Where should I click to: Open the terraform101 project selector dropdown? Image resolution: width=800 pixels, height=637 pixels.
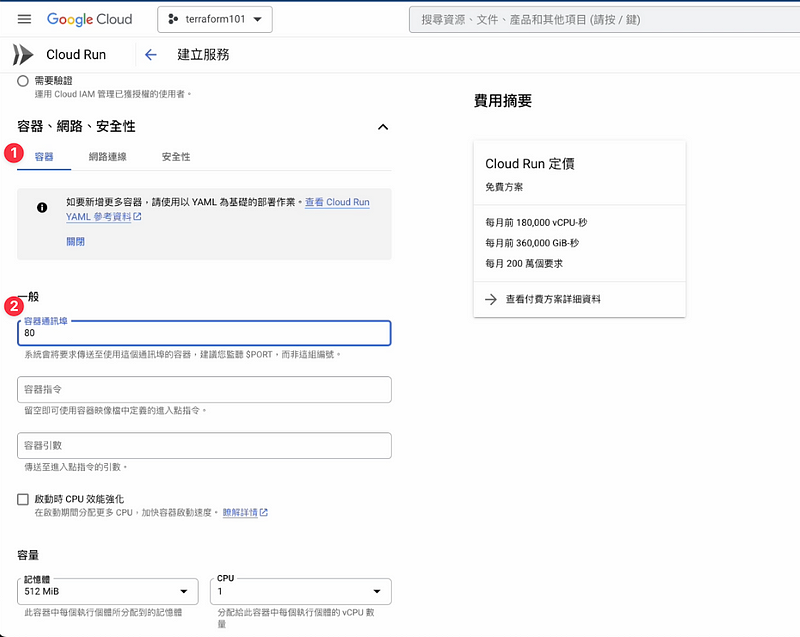tap(215, 19)
